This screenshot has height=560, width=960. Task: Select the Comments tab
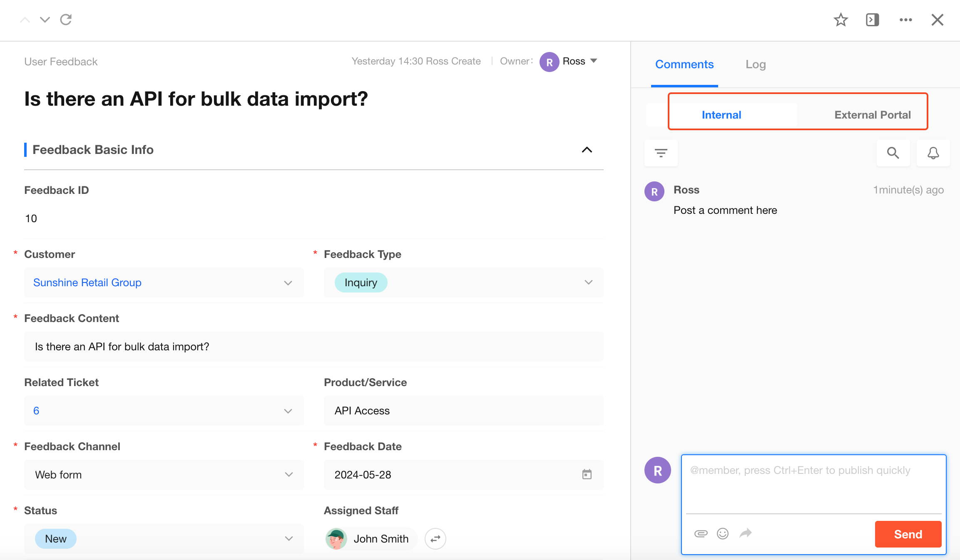point(684,64)
